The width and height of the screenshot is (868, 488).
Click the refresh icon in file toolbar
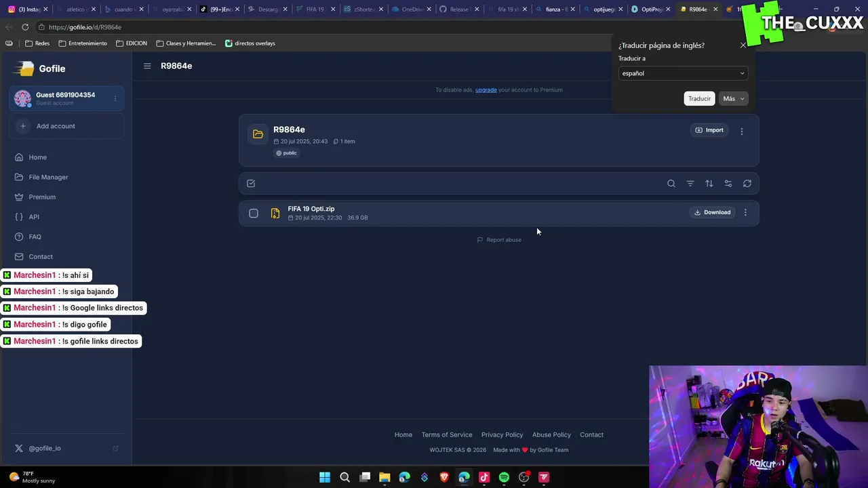coord(747,183)
